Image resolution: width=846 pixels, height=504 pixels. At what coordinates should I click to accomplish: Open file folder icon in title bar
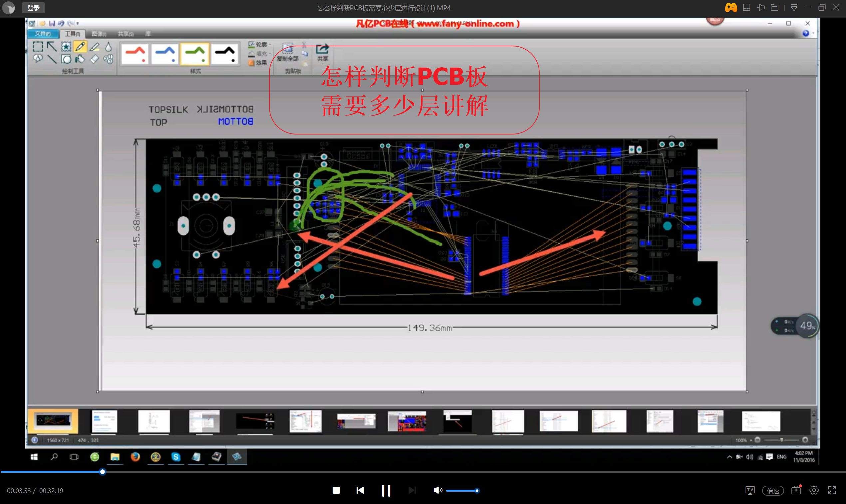[x=774, y=7]
